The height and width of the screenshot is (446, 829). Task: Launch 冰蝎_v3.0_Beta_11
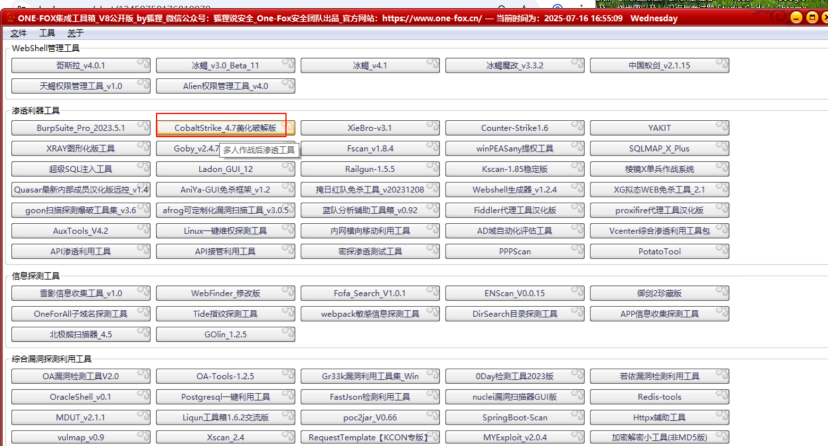click(226, 66)
